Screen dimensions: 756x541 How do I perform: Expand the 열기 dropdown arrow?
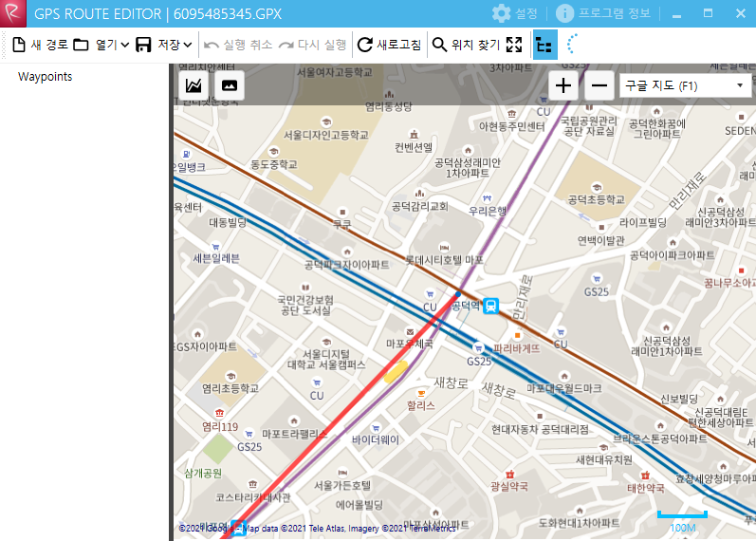(x=125, y=45)
